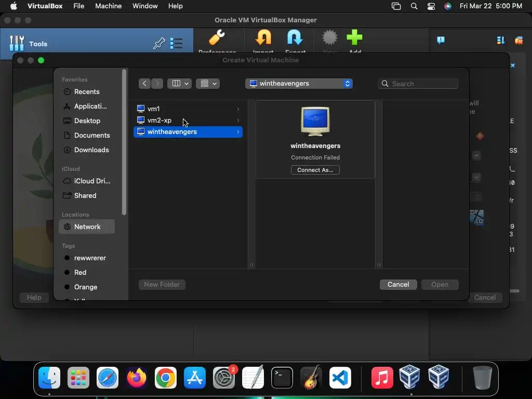This screenshot has height=399, width=532.
Task: Open iCloud Drive in the sidebar
Action: tap(87, 181)
